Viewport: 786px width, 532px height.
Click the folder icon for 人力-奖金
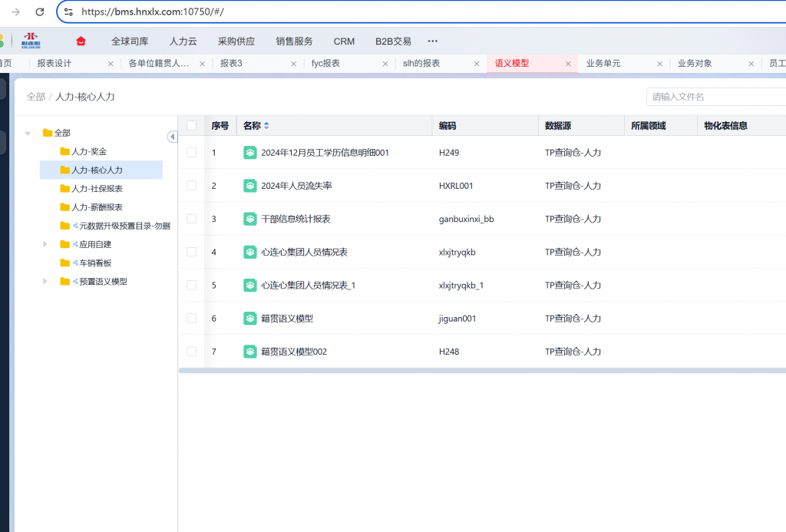tap(64, 151)
